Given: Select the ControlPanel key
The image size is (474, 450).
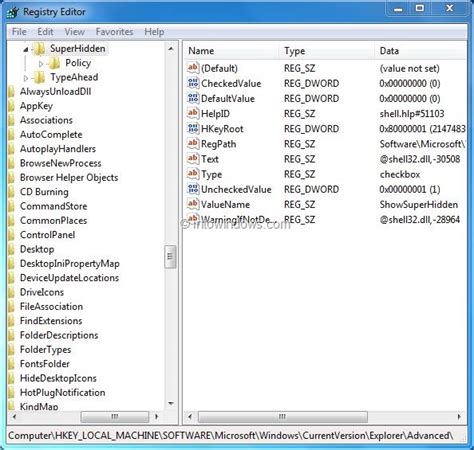Looking at the screenshot, I should [x=47, y=235].
